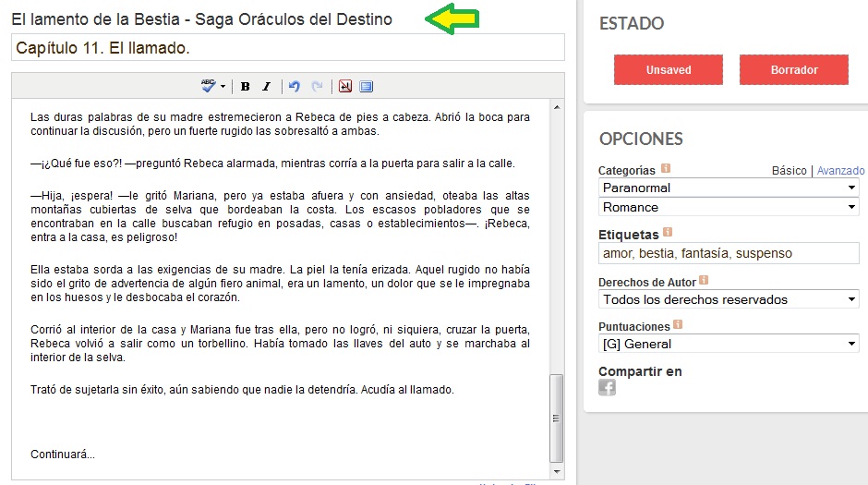Share on Facebook icon
Screen dimensions: 868x485
[x=607, y=388]
